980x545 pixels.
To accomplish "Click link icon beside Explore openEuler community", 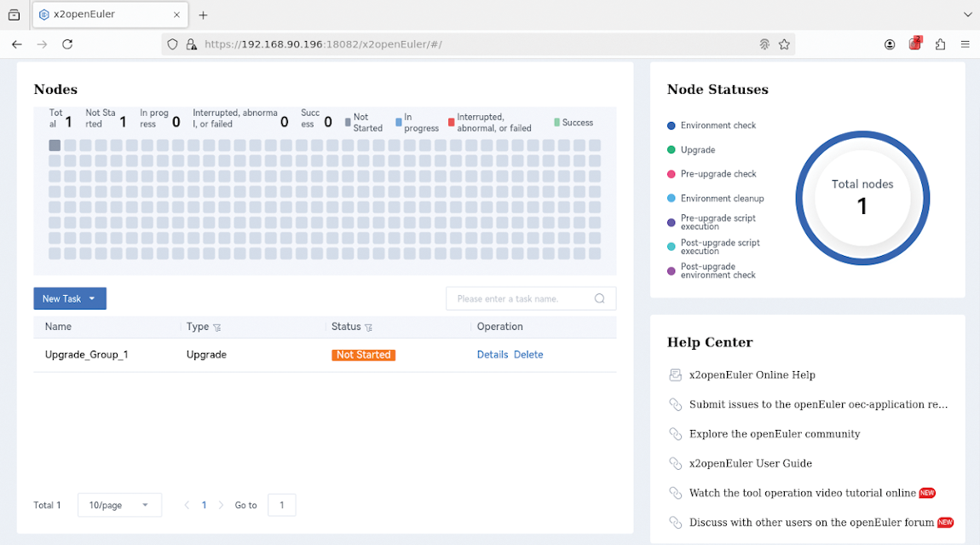I will (675, 434).
